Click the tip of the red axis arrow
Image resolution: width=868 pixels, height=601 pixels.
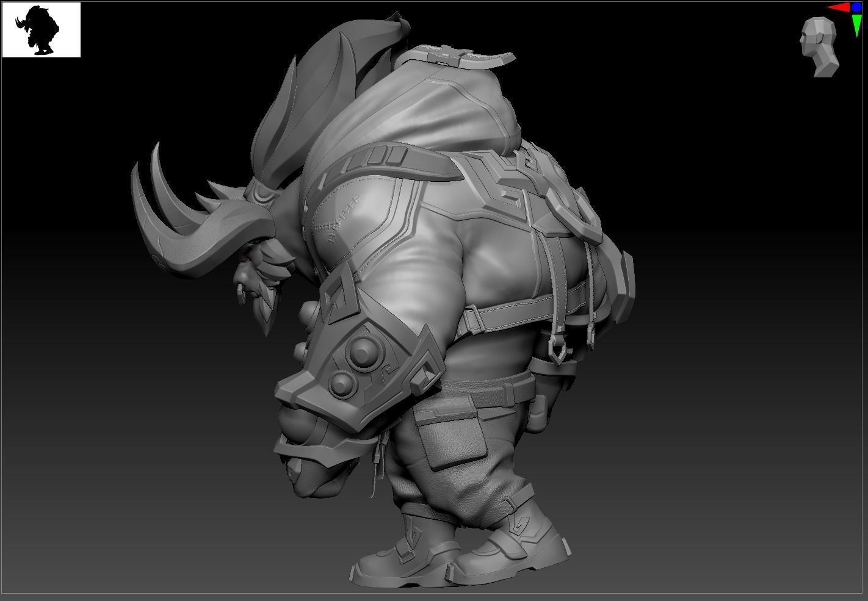(x=827, y=7)
